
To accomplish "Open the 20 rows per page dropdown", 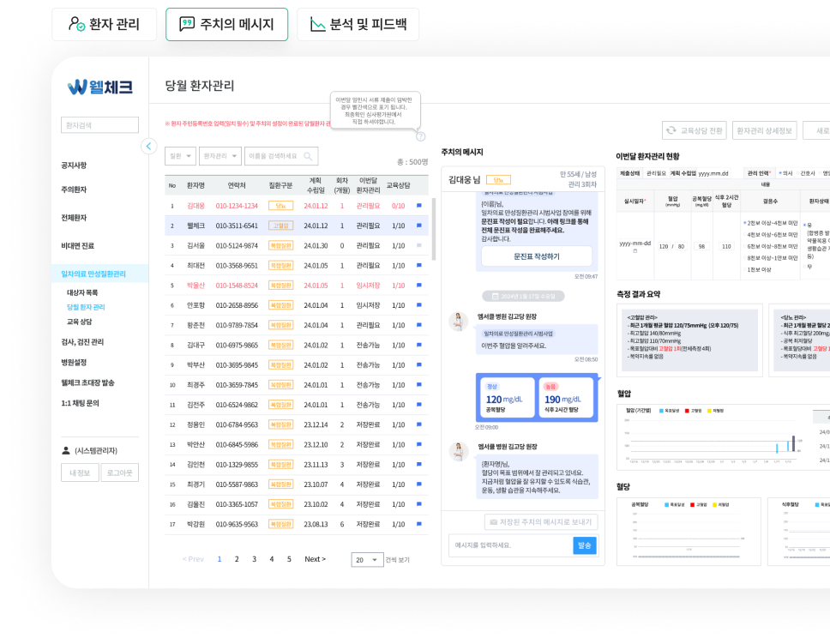I will [367, 560].
